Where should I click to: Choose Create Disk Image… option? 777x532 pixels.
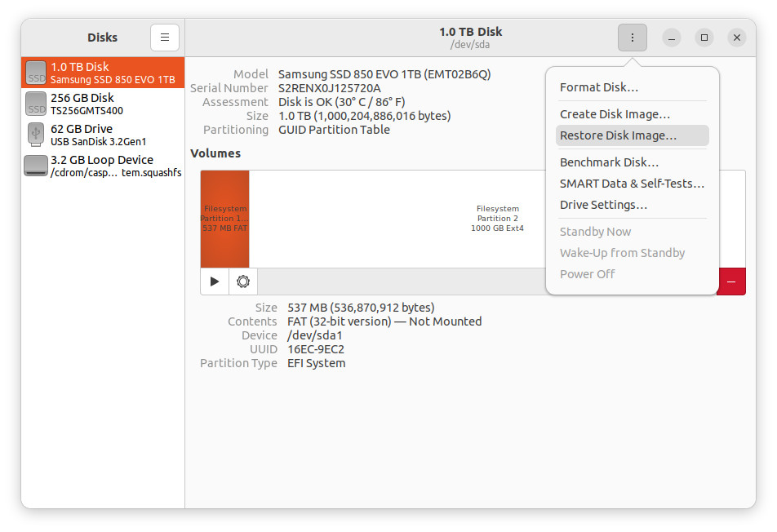coord(615,114)
